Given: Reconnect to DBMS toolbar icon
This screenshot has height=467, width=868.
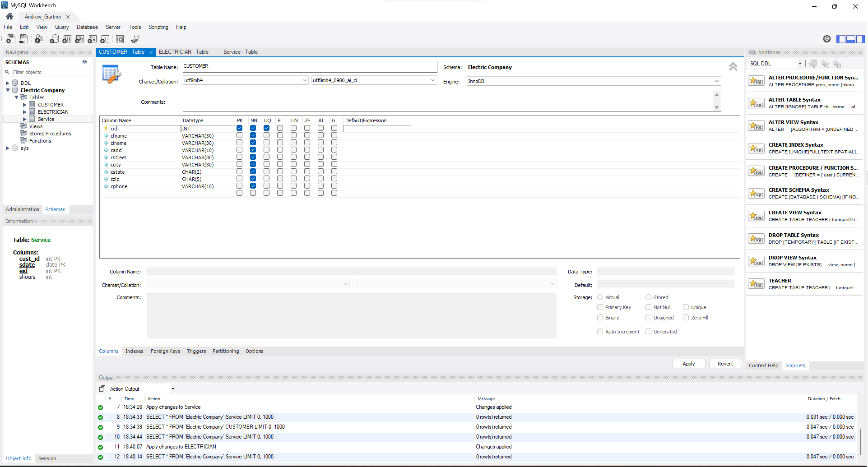Looking at the screenshot, I should click(135, 39).
